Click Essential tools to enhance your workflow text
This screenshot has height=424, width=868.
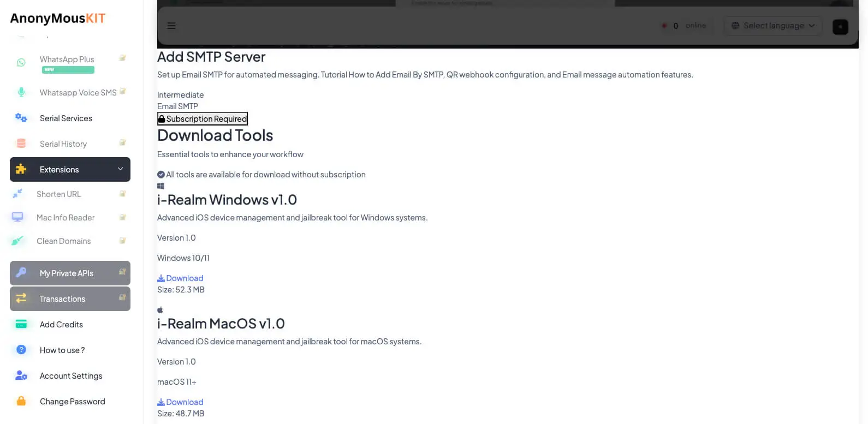(x=230, y=154)
